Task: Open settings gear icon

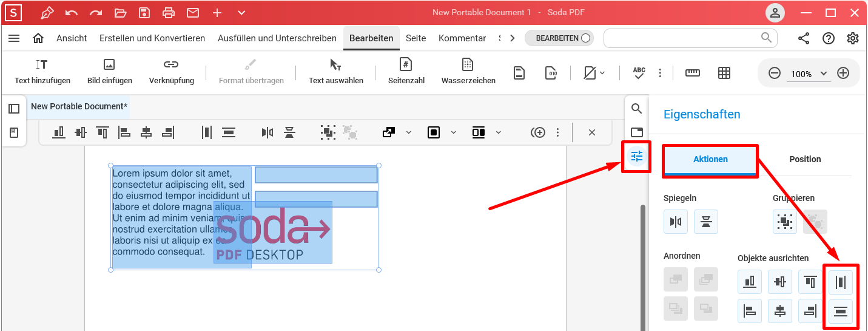Action: coord(853,38)
